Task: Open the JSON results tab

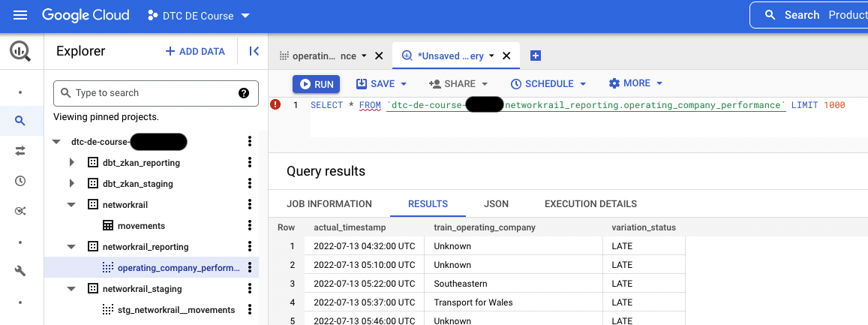Action: pyautogui.click(x=496, y=203)
